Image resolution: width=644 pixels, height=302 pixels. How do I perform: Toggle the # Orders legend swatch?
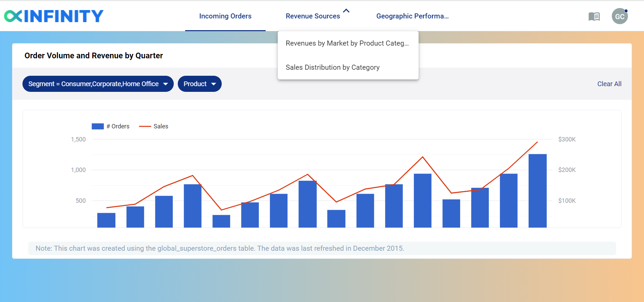98,126
